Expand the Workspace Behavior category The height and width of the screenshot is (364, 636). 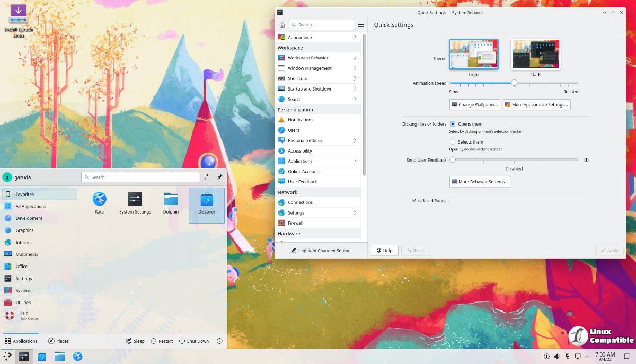click(x=317, y=58)
